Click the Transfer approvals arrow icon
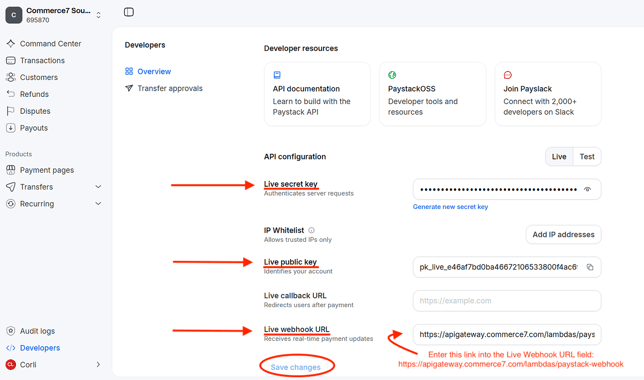This screenshot has height=380, width=644. pos(129,88)
